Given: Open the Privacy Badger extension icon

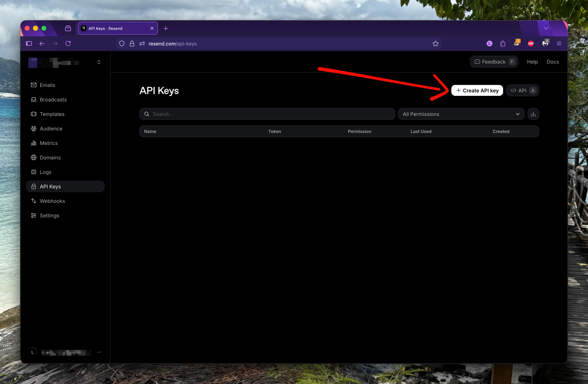Looking at the screenshot, I should (x=516, y=43).
